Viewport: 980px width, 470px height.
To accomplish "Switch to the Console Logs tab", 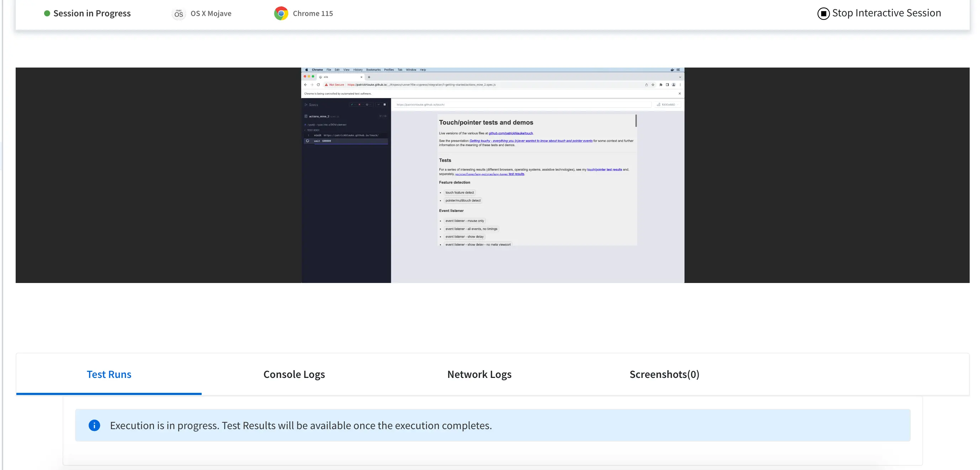I will click(294, 375).
